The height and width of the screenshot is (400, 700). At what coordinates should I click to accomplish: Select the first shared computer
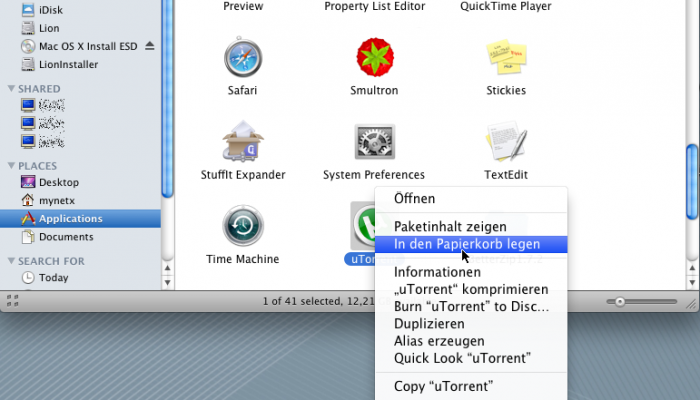pos(43,105)
